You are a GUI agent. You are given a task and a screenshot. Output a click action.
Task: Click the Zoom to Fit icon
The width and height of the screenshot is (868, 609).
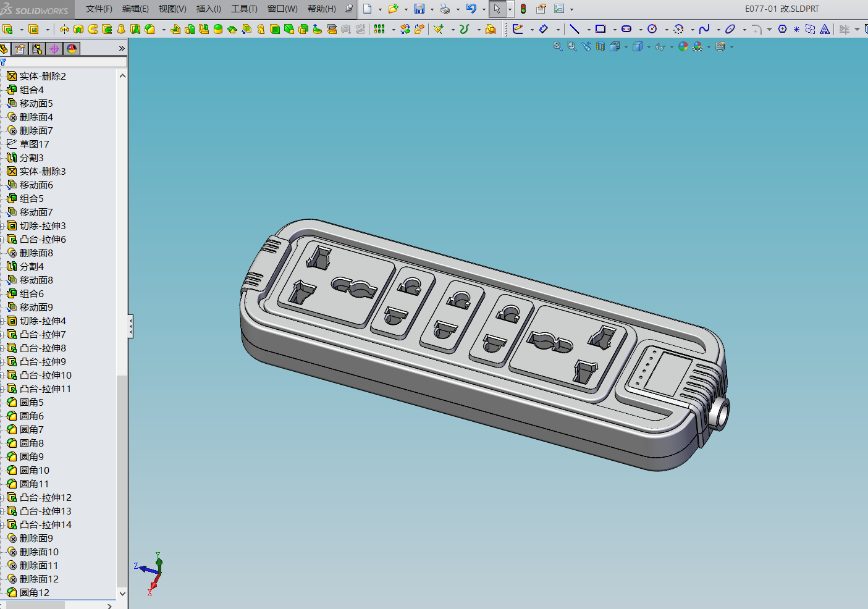[557, 47]
